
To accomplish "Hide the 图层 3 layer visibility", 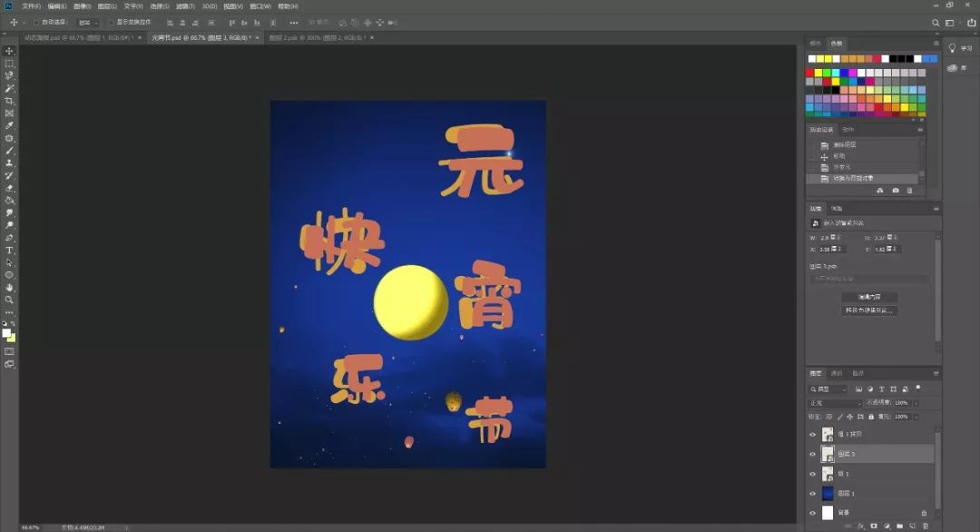I will pyautogui.click(x=813, y=454).
